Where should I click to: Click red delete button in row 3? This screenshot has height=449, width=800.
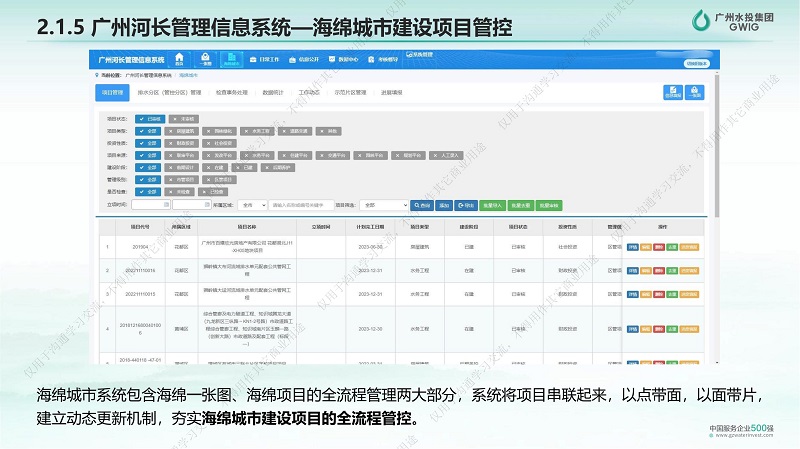tap(659, 294)
